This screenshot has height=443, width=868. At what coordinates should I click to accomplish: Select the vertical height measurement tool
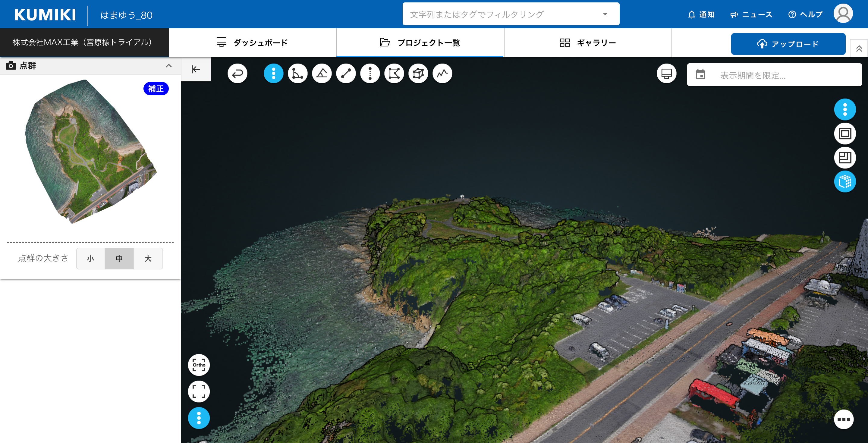[x=370, y=74]
